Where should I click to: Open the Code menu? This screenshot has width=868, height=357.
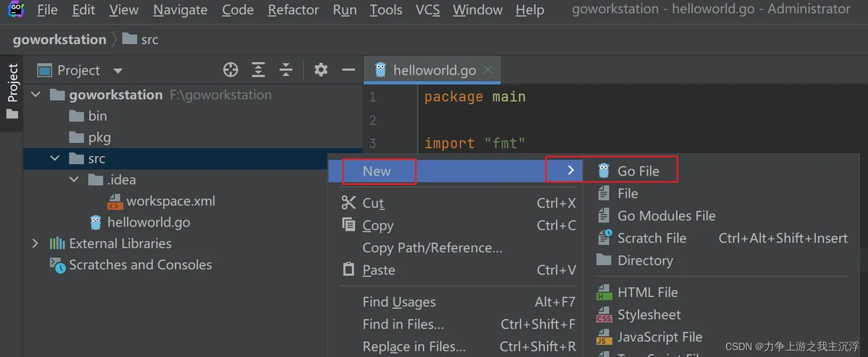pos(238,10)
